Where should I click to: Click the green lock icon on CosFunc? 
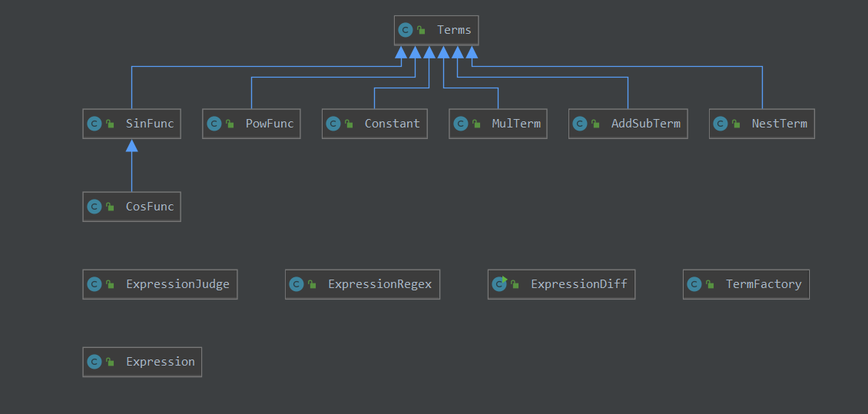click(x=111, y=207)
